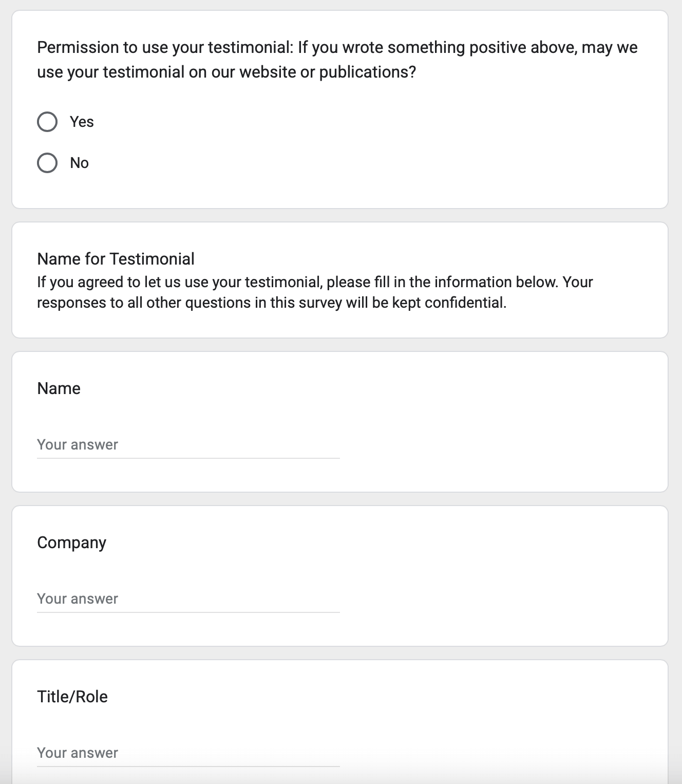Click the underline of the Name field
Viewport: 682px width, 784px height.
(188, 458)
